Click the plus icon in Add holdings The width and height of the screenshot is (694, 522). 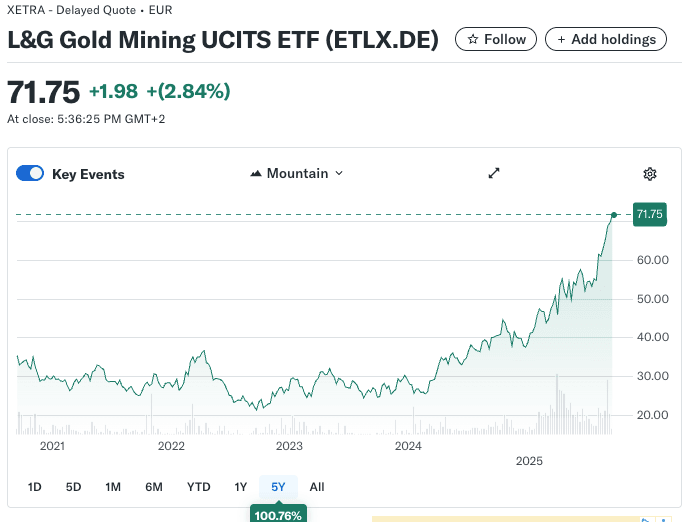(x=561, y=39)
